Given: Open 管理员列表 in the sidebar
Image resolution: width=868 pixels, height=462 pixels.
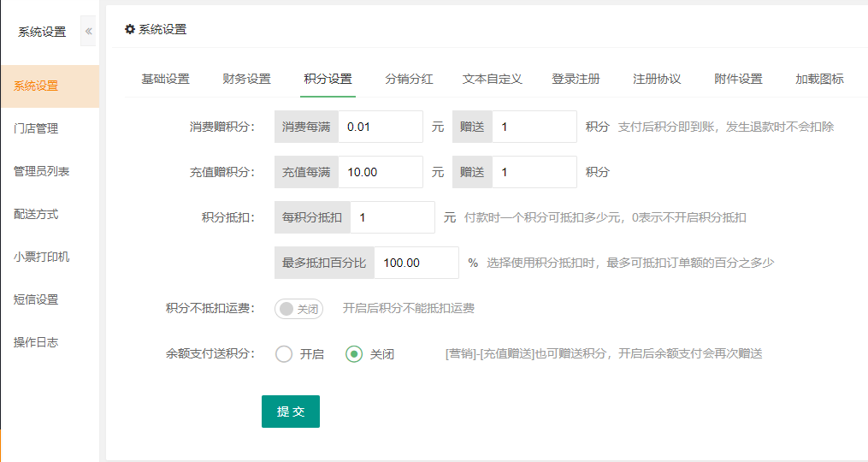Looking at the screenshot, I should tap(41, 171).
